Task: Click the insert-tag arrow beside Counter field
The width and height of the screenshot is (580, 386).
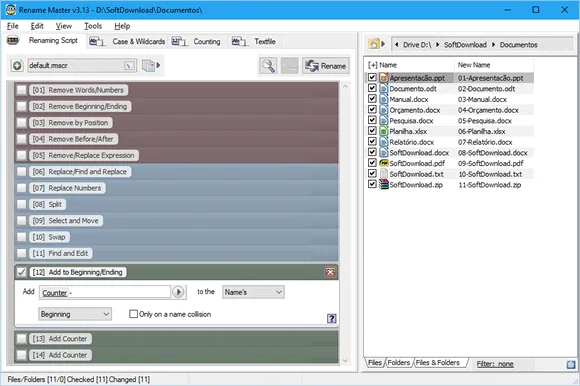Action: 178,292
